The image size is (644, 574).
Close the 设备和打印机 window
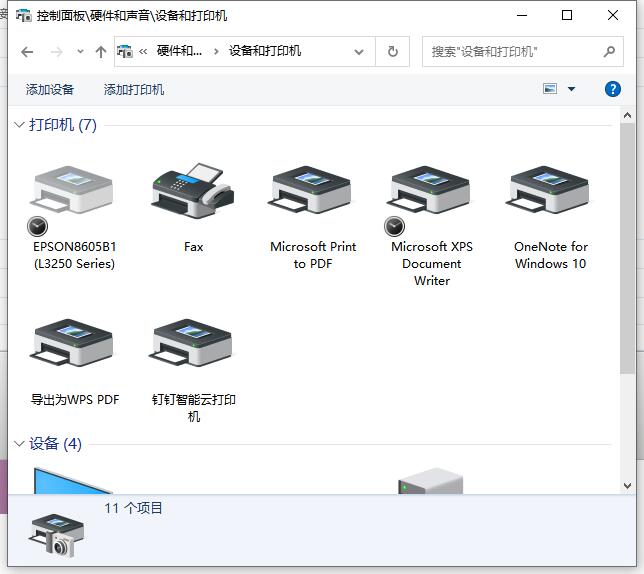click(x=612, y=16)
